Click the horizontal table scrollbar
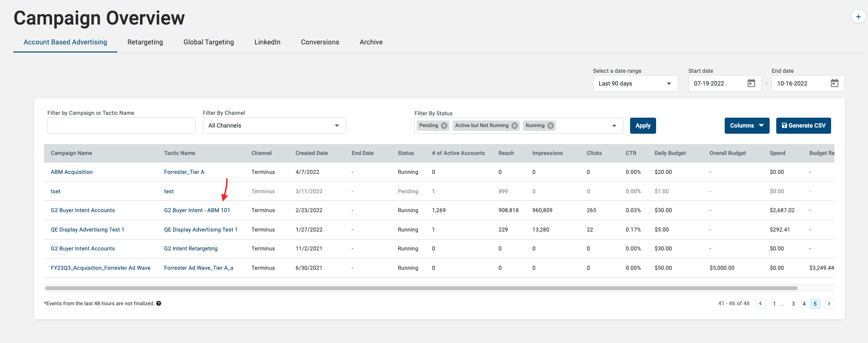868x343 pixels. click(x=421, y=288)
